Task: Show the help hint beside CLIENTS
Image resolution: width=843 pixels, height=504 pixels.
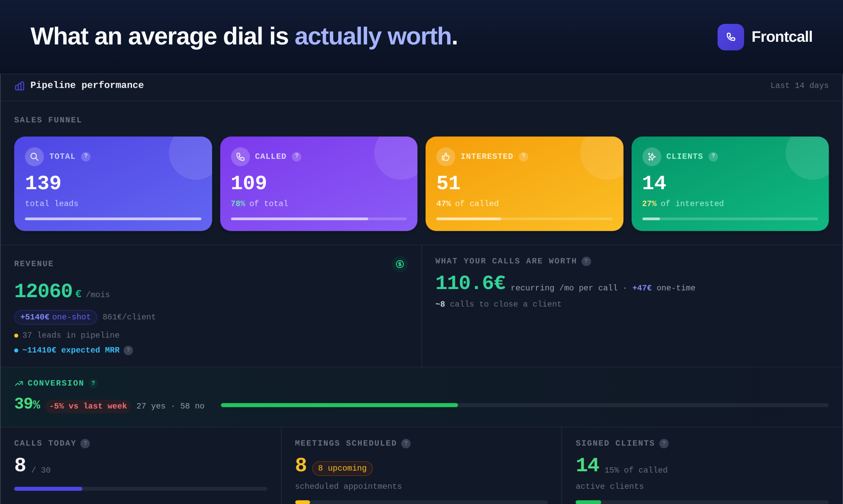Action: [713, 157]
